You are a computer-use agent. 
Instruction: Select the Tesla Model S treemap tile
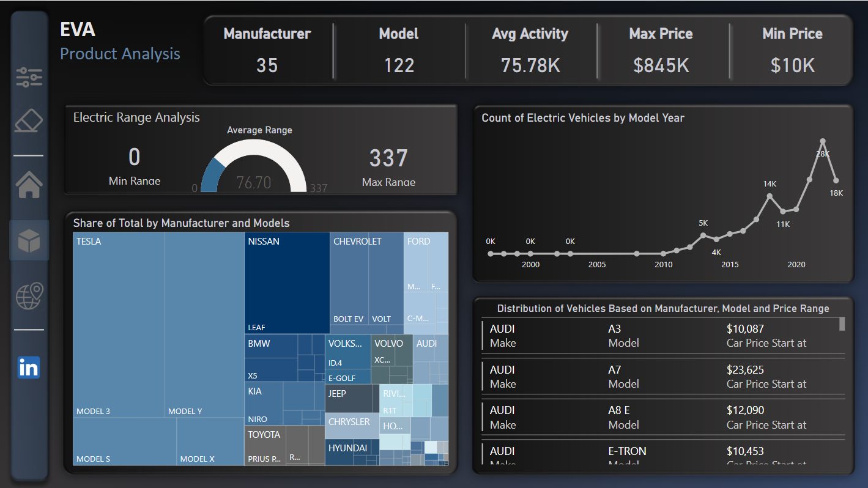click(125, 441)
